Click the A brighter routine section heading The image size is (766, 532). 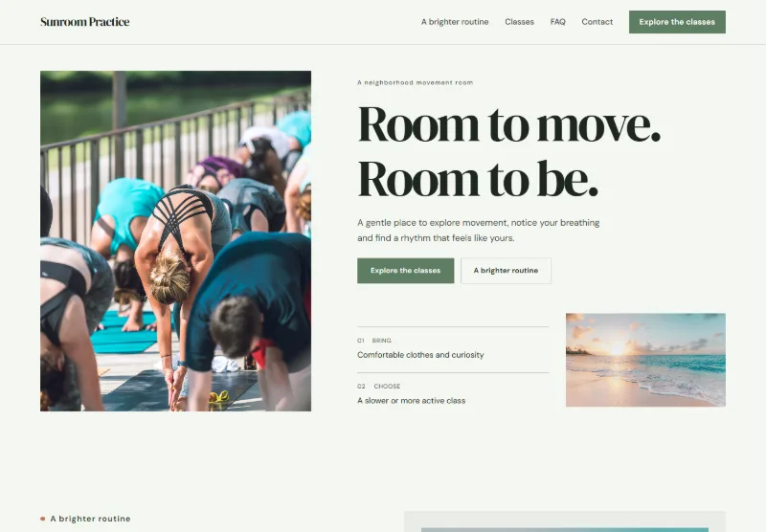tap(90, 519)
